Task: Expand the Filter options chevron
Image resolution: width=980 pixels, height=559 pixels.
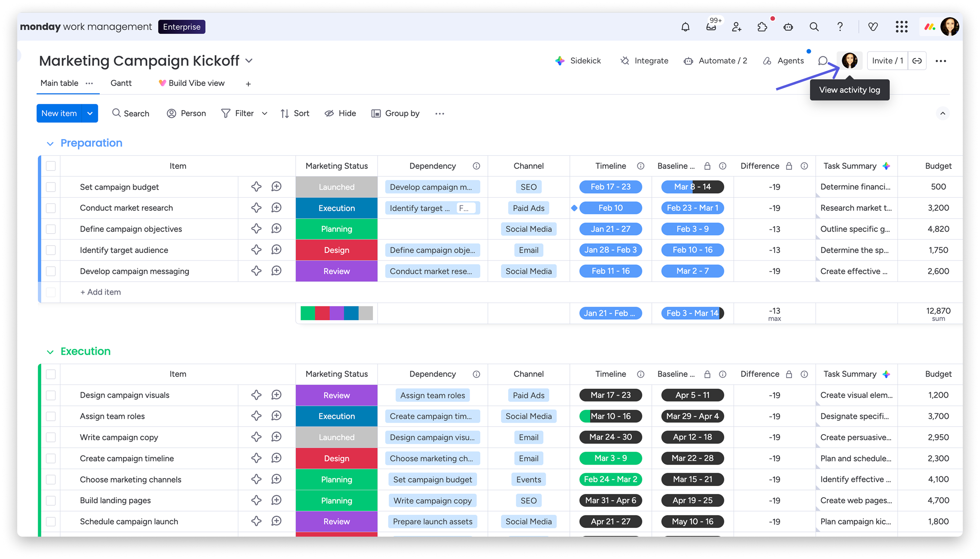Action: coord(265,113)
